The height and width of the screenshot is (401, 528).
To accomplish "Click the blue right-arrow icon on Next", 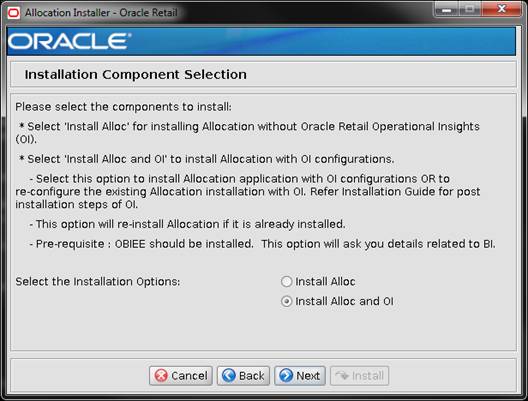I will (x=286, y=376).
